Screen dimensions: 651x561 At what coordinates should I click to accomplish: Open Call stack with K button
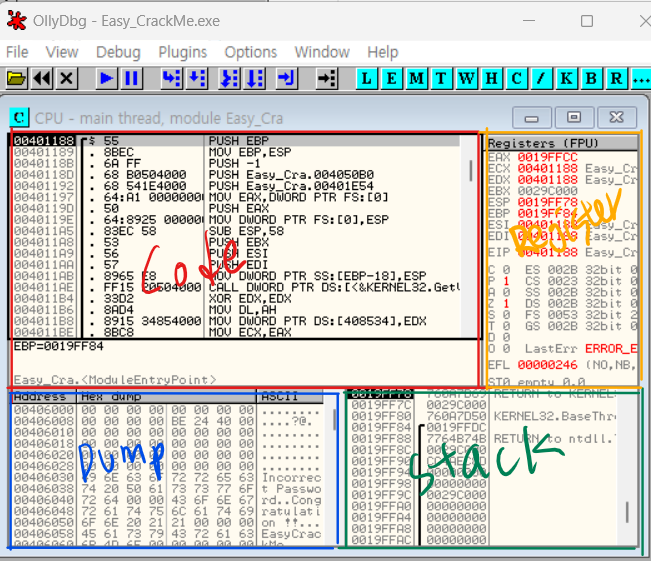coord(567,78)
